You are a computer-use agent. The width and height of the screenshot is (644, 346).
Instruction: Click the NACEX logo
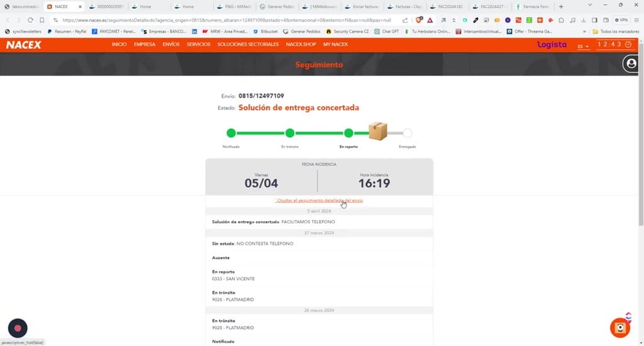[23, 45]
